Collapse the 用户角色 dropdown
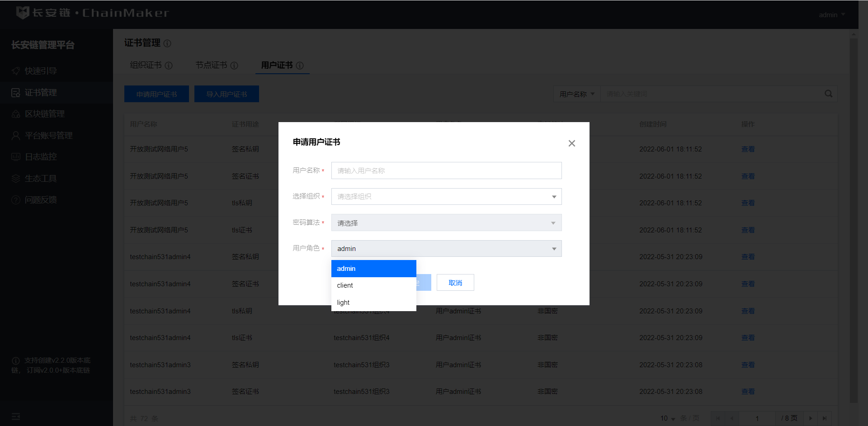This screenshot has height=426, width=868. [446, 249]
